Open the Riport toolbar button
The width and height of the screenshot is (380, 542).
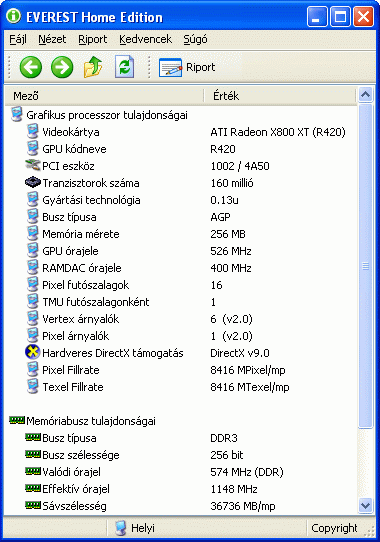point(187,67)
